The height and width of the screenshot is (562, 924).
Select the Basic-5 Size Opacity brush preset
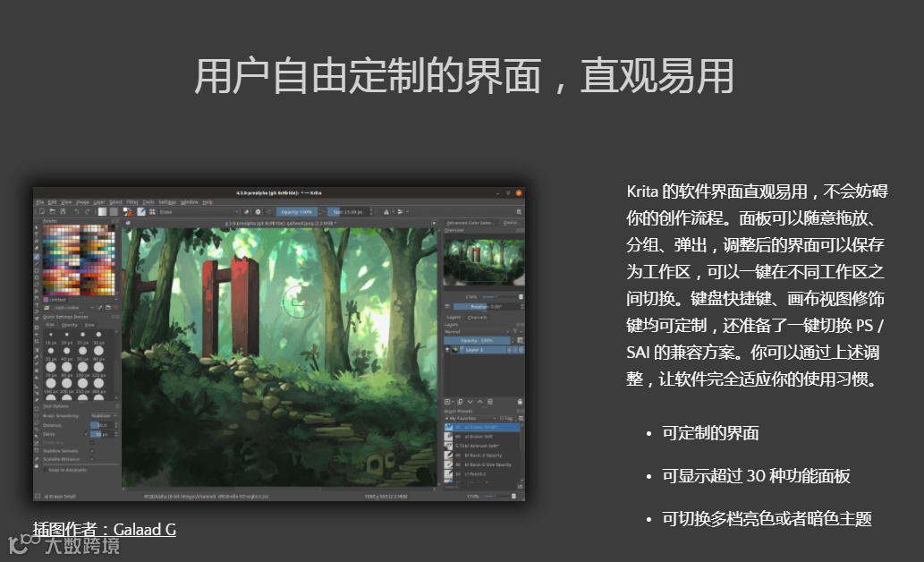[482, 464]
